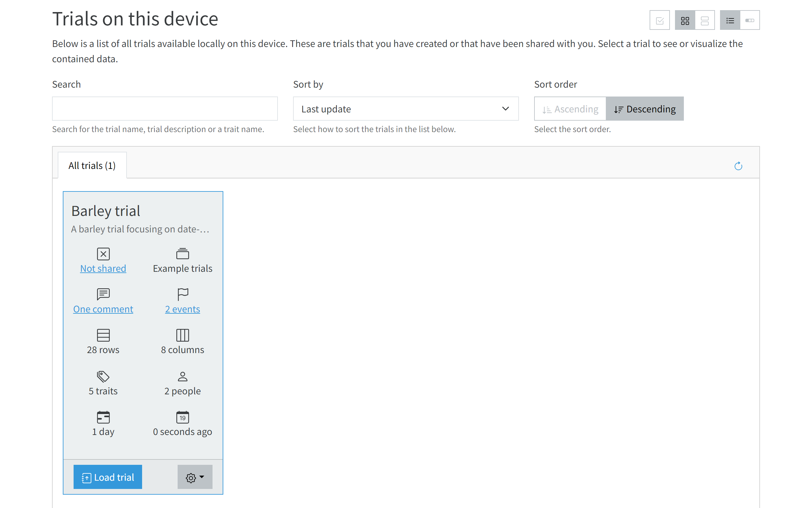
Task: Click the '0 seconds ago' text
Action: click(182, 432)
